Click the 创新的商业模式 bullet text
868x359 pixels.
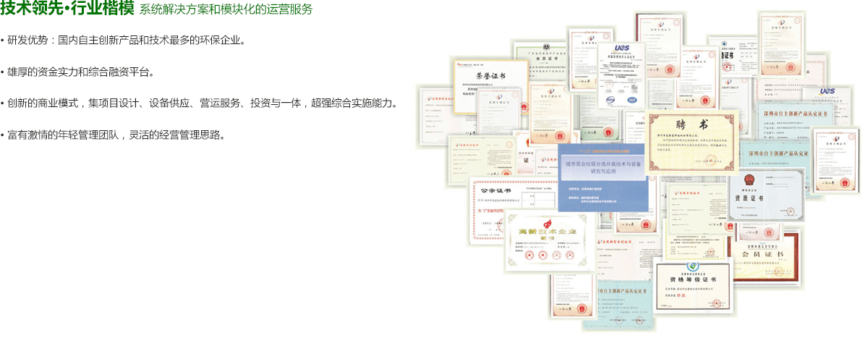[x=201, y=103]
